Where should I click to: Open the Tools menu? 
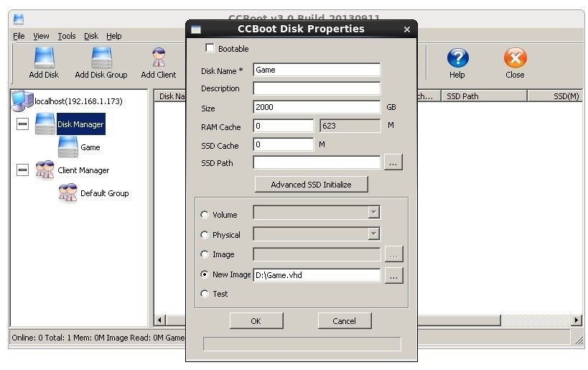(x=66, y=36)
